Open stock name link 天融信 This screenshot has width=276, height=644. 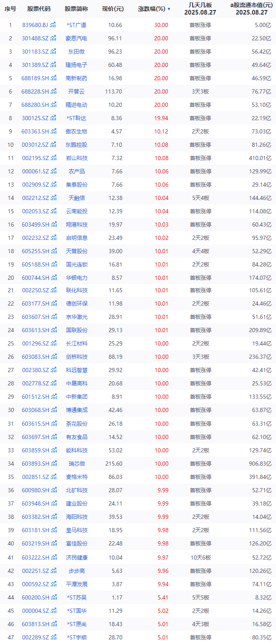tap(76, 198)
